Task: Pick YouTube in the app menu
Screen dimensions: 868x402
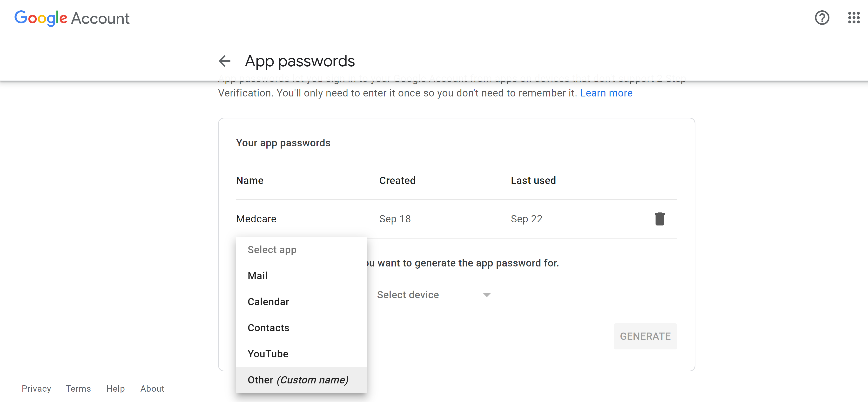Action: click(x=268, y=354)
